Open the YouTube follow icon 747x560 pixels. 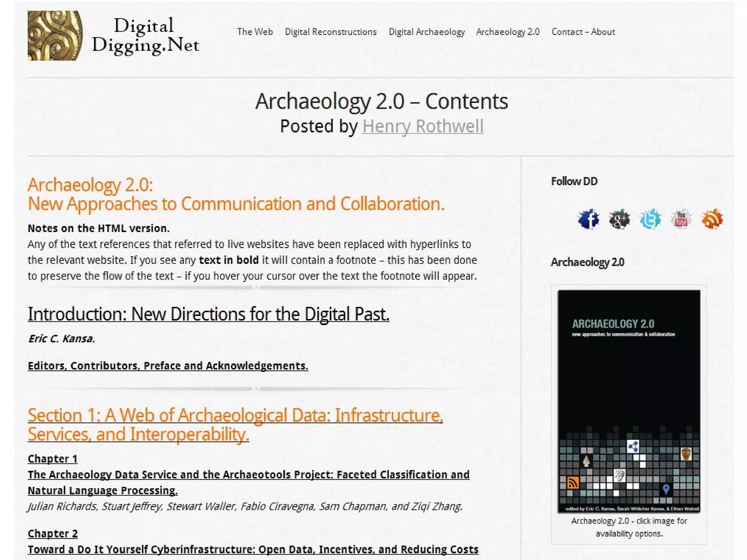tap(681, 219)
